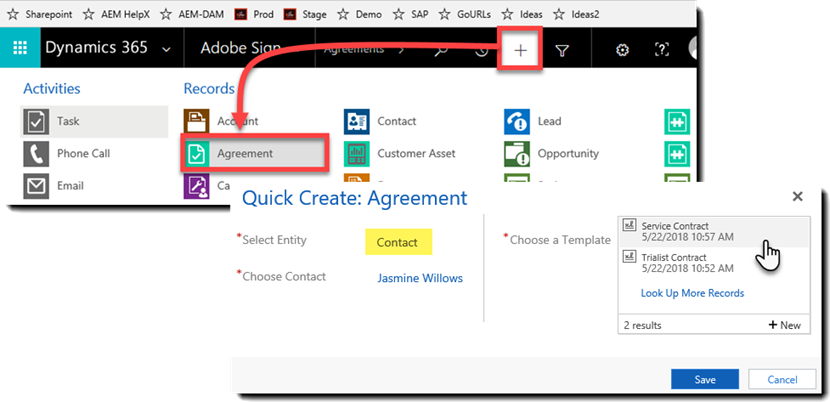This screenshot has height=402, width=830.
Task: Click Look Up More Records link
Action: (692, 293)
